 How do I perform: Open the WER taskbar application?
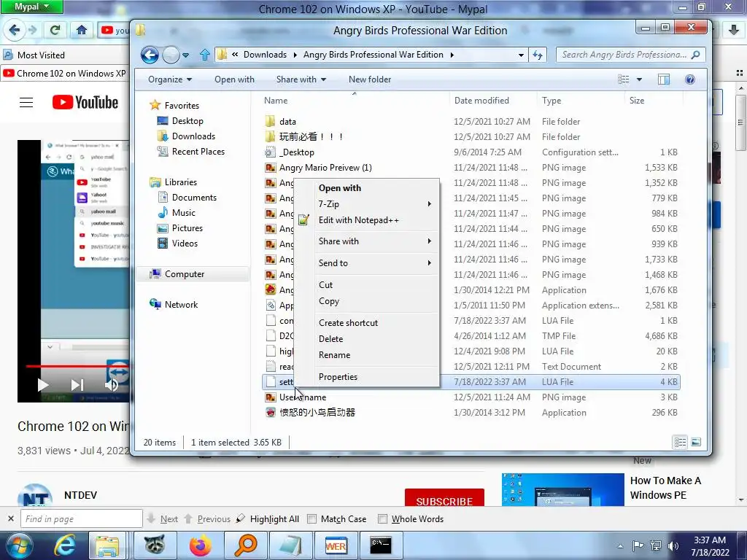coord(336,545)
